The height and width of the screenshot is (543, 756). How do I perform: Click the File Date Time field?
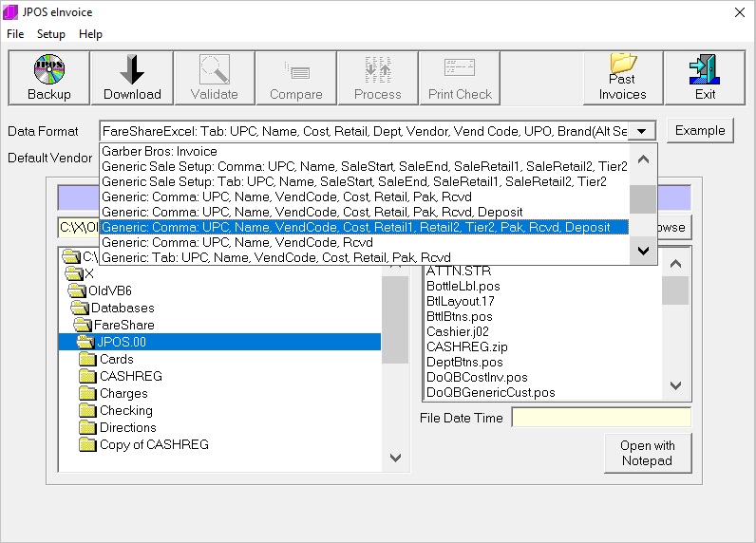[x=601, y=418]
